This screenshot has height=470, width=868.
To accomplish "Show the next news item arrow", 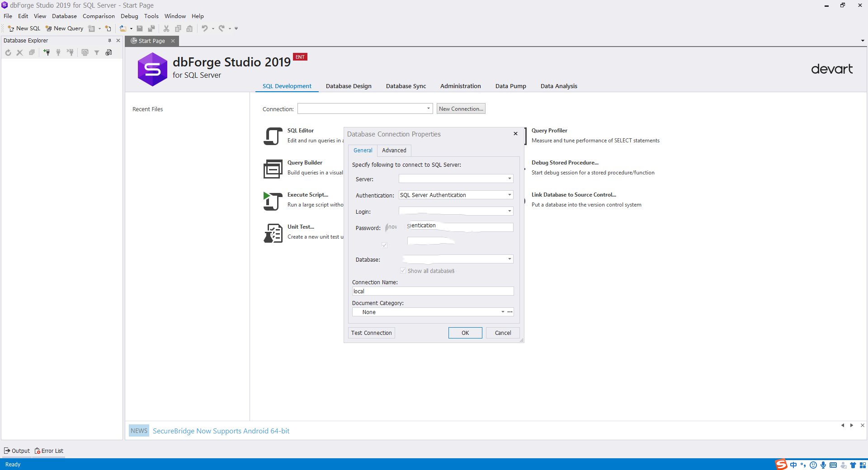I will (x=852, y=425).
